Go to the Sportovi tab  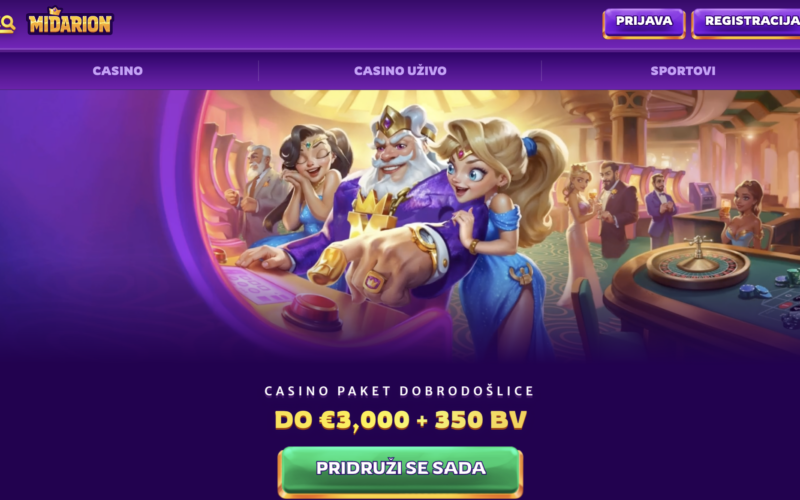[683, 71]
